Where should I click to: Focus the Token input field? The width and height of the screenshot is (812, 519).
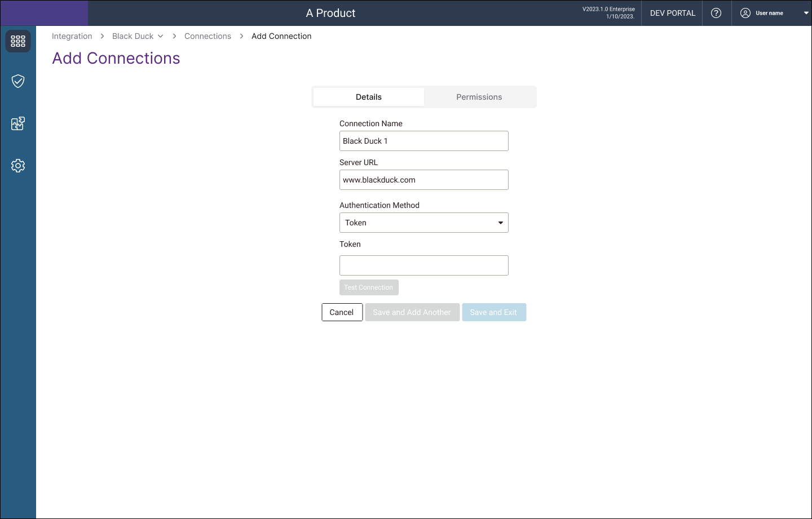tap(423, 265)
